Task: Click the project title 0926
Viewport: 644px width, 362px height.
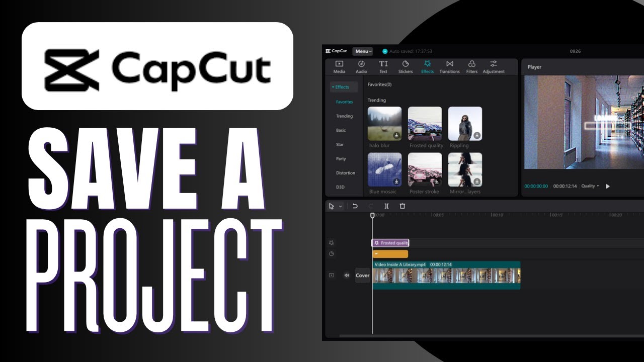Action: point(575,51)
